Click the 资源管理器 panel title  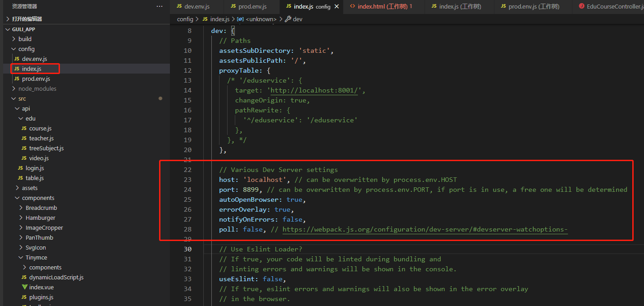pos(24,6)
